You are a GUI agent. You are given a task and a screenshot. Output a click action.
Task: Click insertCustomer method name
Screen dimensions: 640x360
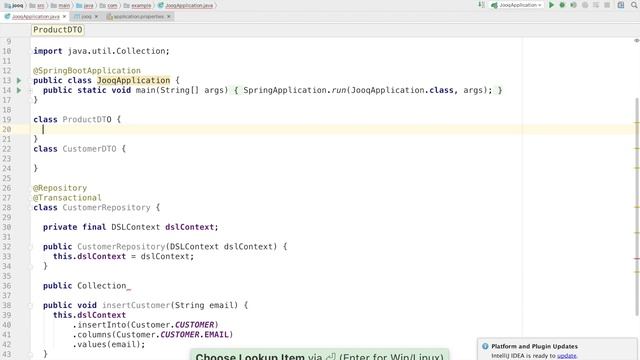136,305
